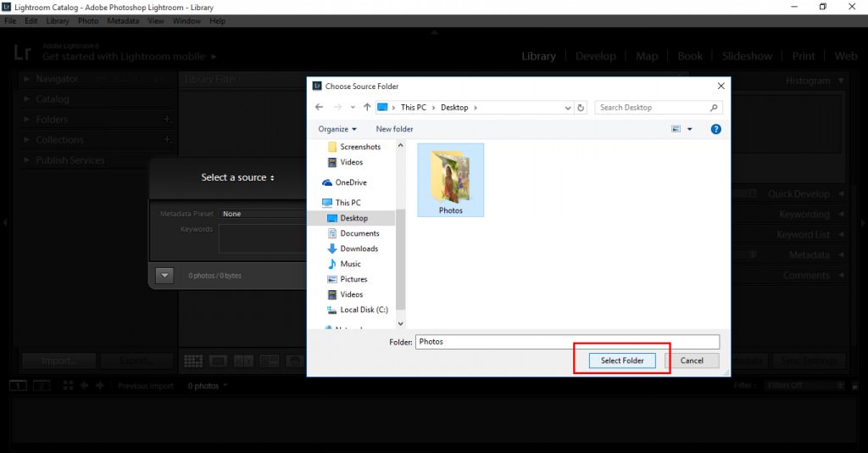Screen dimensions: 868x453
Task: Select the Photos folder thumbnail
Action: (451, 180)
